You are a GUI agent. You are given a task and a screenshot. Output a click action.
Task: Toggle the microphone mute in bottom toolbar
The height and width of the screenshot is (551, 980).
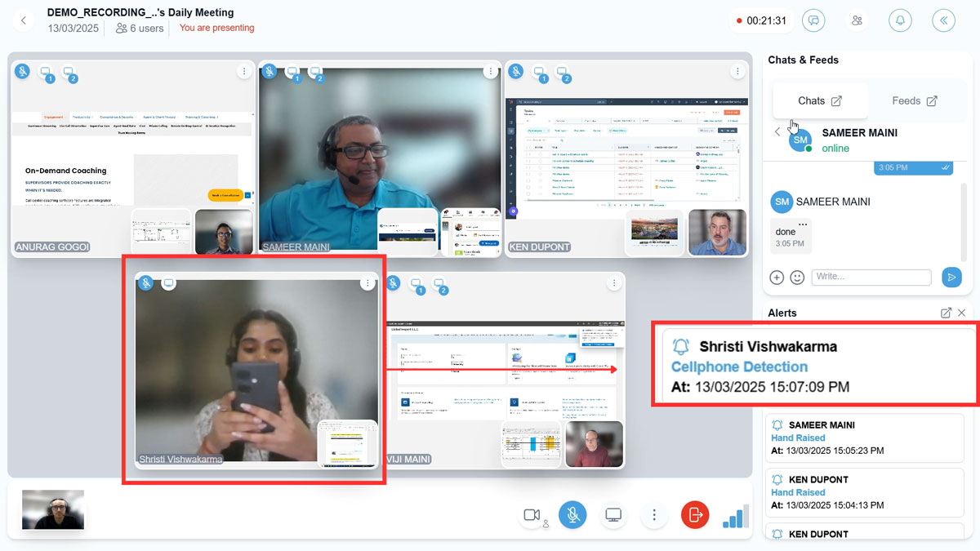[572, 515]
